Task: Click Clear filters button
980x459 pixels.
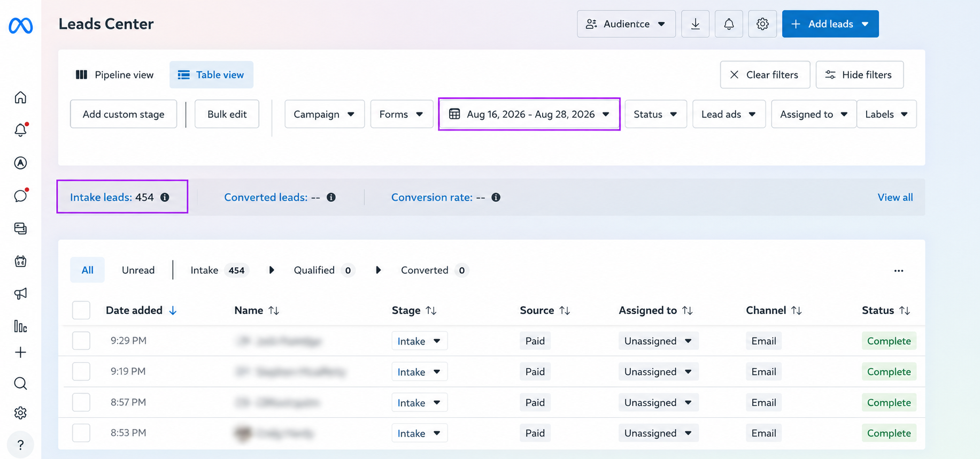Action: pyautogui.click(x=765, y=75)
